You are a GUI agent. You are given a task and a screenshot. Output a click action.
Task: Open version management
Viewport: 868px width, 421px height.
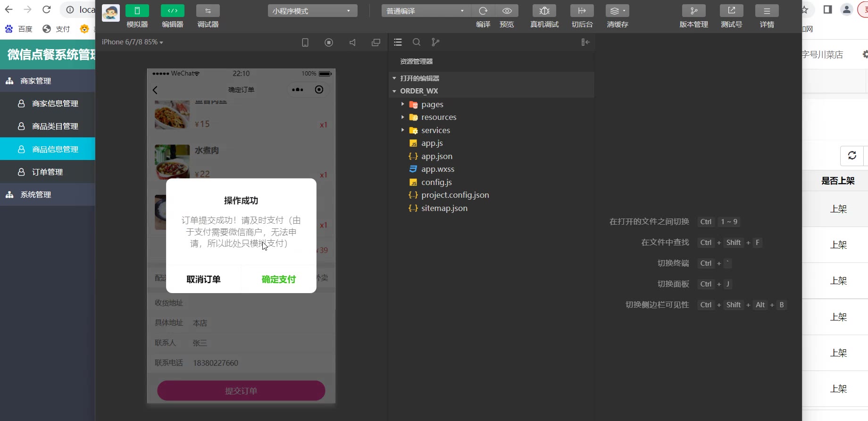(693, 11)
